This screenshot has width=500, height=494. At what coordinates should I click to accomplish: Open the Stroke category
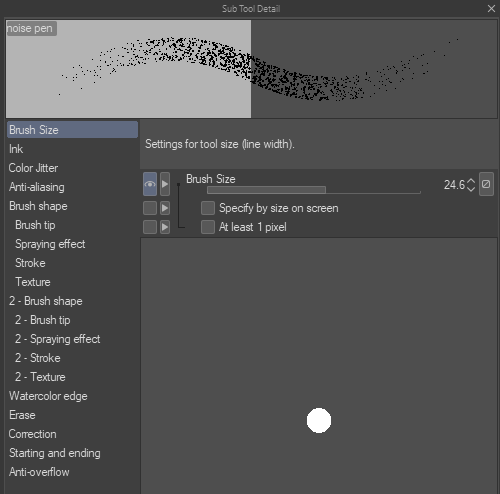pyautogui.click(x=72, y=263)
